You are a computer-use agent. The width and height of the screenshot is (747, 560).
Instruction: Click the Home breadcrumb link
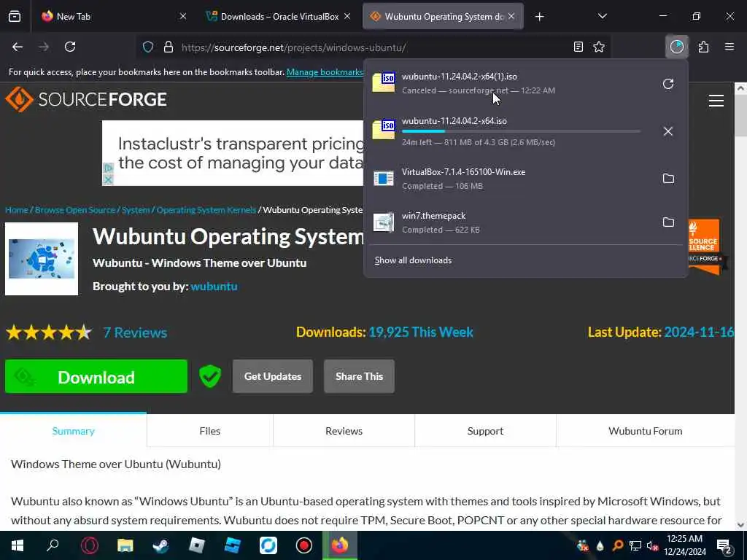[x=17, y=209]
